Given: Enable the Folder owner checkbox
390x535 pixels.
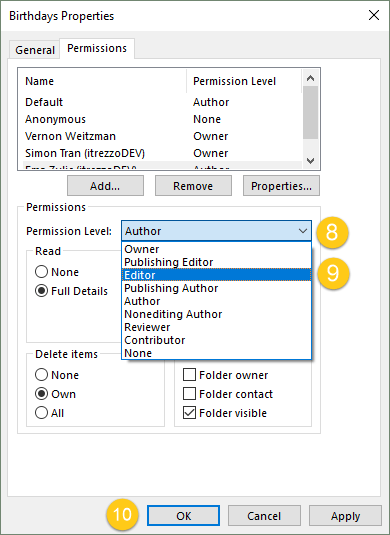Looking at the screenshot, I should 189,375.
